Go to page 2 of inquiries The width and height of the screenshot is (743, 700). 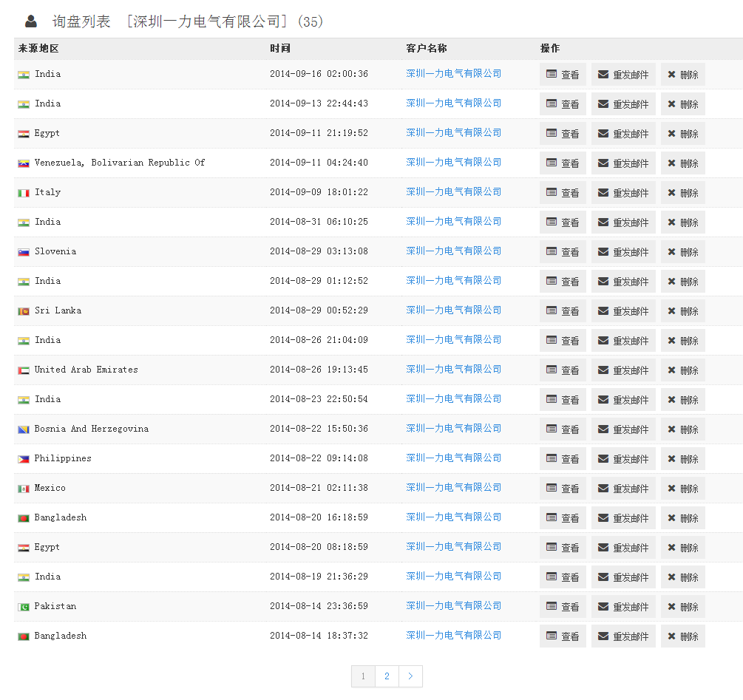click(387, 676)
